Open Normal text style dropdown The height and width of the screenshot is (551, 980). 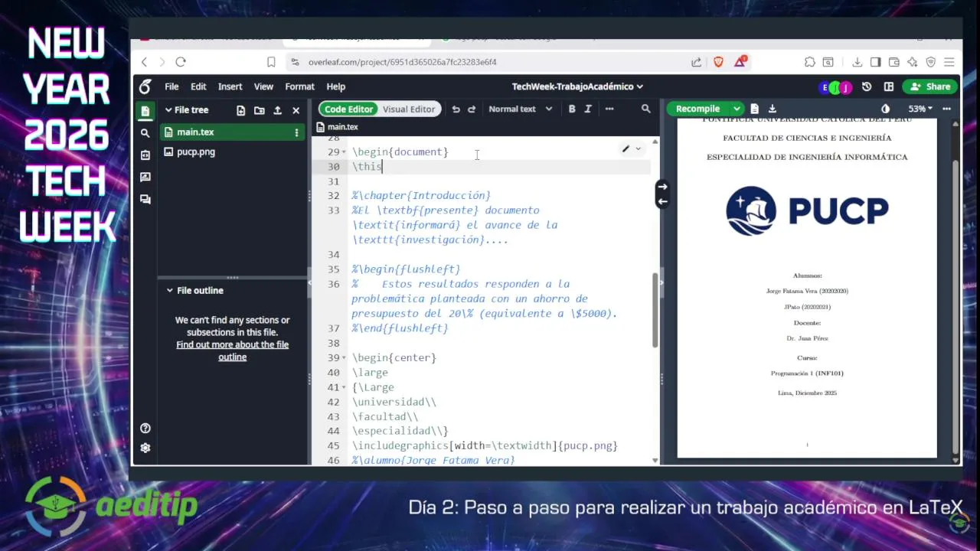(x=520, y=109)
